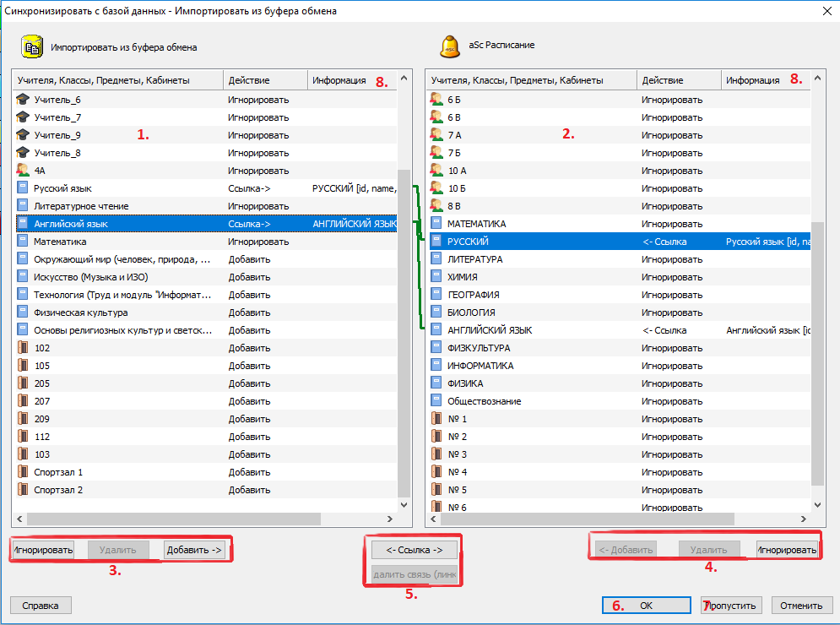Screen dimensions: 840x625
Task: Click the aSc Расписание bell icon
Action: click(x=449, y=46)
